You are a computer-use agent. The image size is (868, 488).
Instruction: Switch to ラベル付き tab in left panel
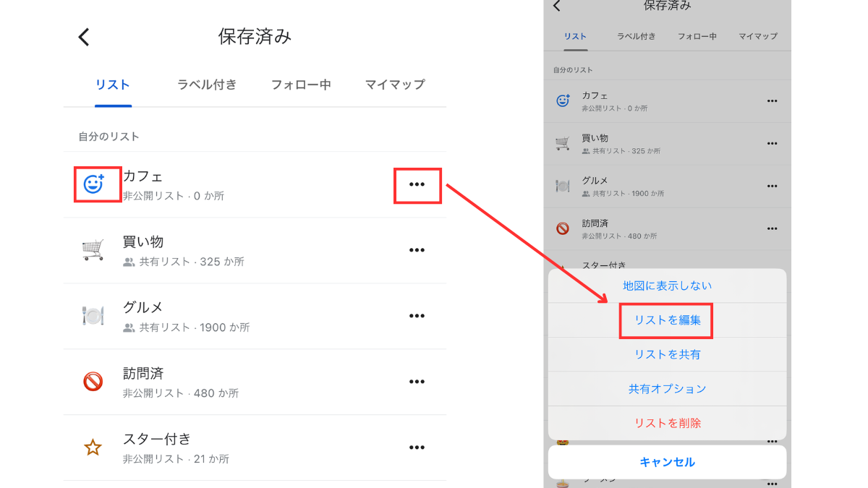(x=207, y=85)
